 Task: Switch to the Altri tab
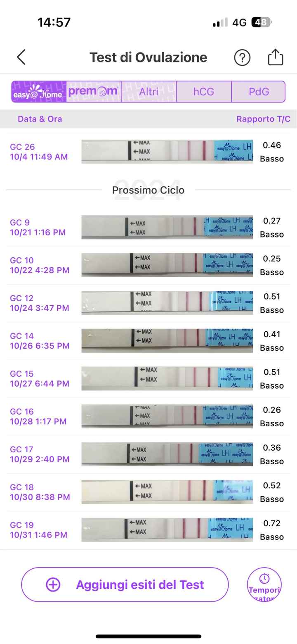pos(148,92)
